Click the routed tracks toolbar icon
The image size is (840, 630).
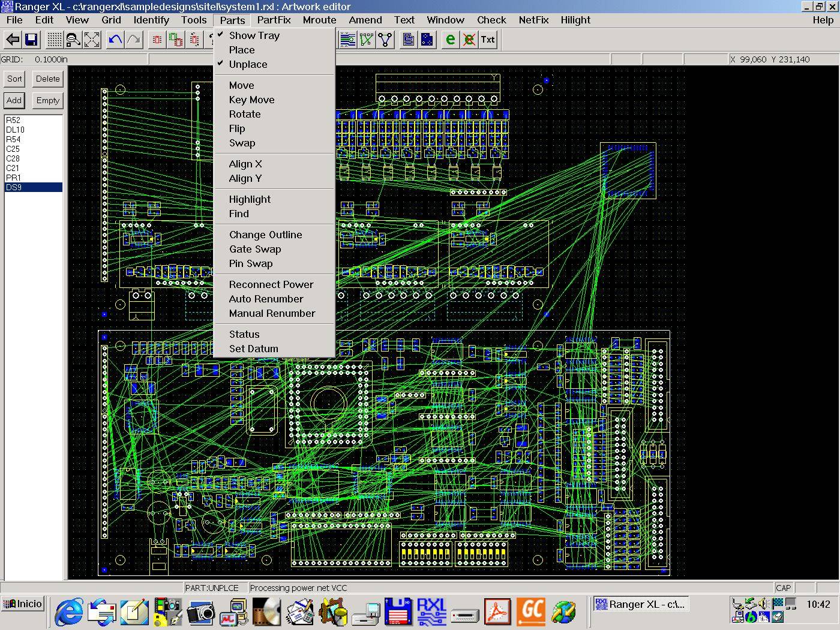point(347,40)
